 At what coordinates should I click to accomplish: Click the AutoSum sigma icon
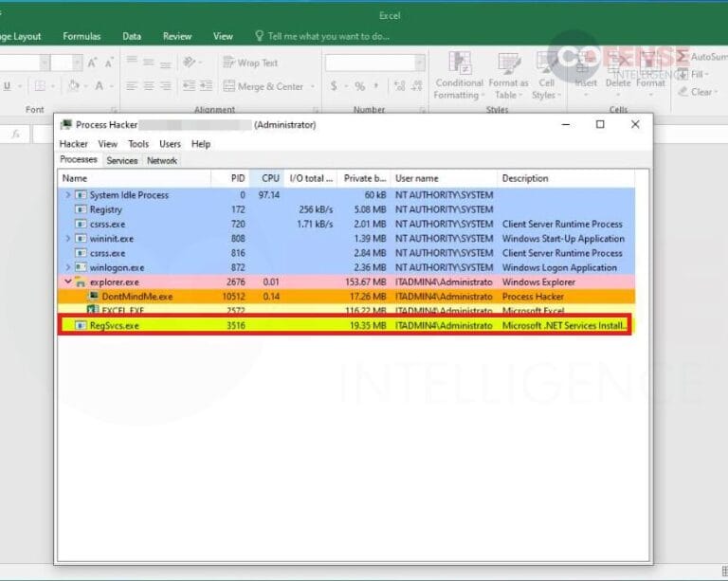pos(682,57)
